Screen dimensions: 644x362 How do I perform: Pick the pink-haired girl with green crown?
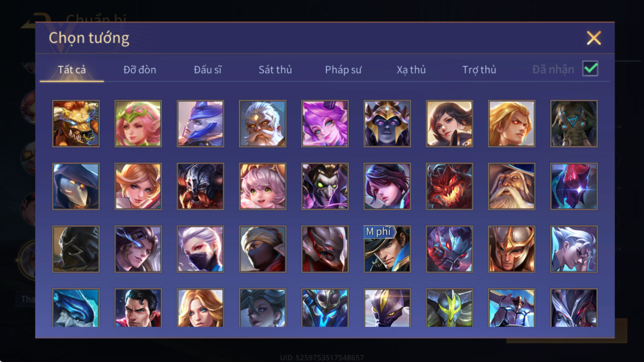click(x=138, y=123)
